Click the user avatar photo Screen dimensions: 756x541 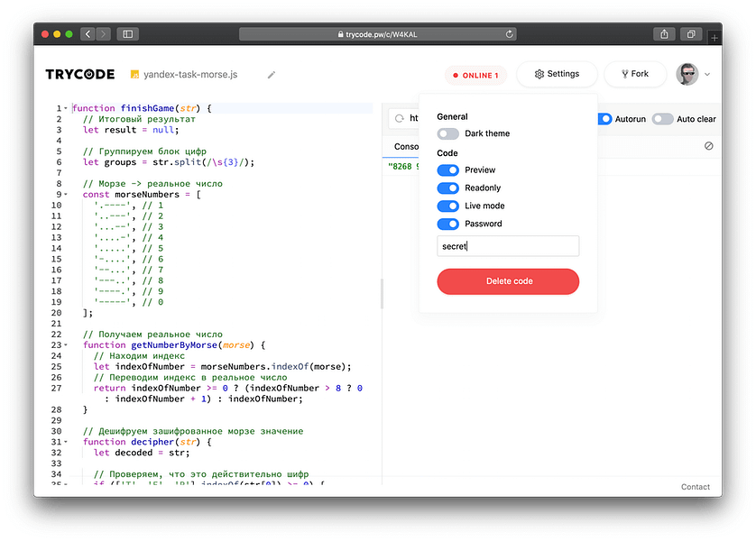(x=687, y=74)
